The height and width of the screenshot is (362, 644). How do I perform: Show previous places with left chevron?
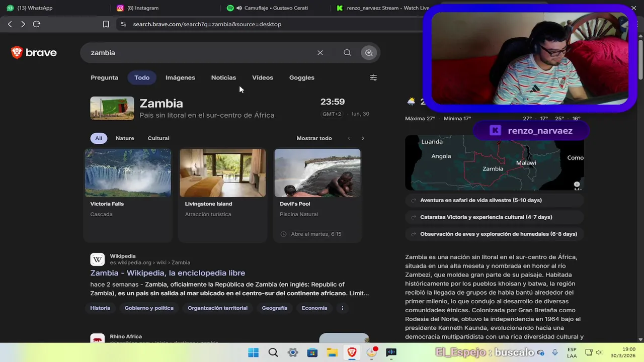(x=349, y=138)
